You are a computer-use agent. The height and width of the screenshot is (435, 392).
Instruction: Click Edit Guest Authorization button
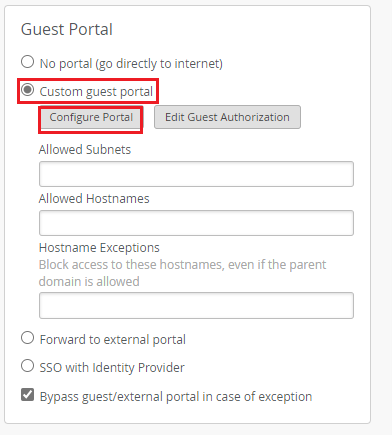227,117
